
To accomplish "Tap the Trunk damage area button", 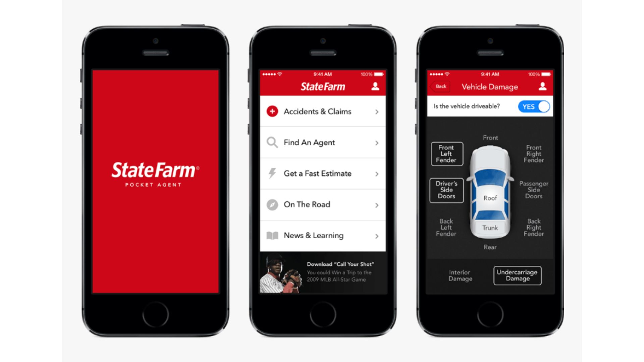I will click(x=490, y=227).
